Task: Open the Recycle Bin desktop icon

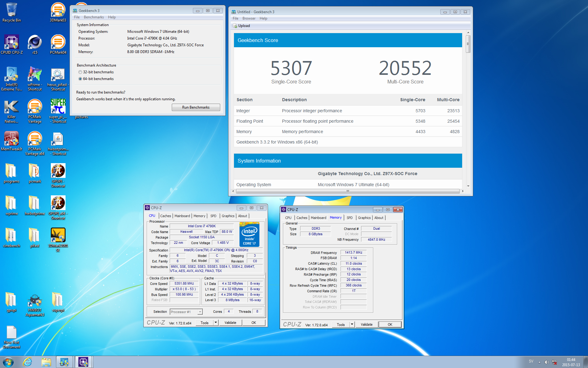Action: click(12, 12)
